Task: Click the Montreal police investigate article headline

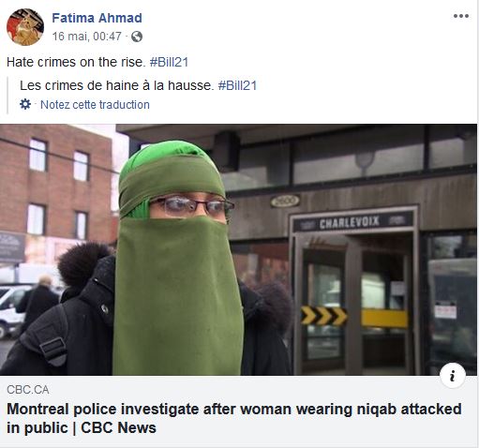Action: click(234, 418)
